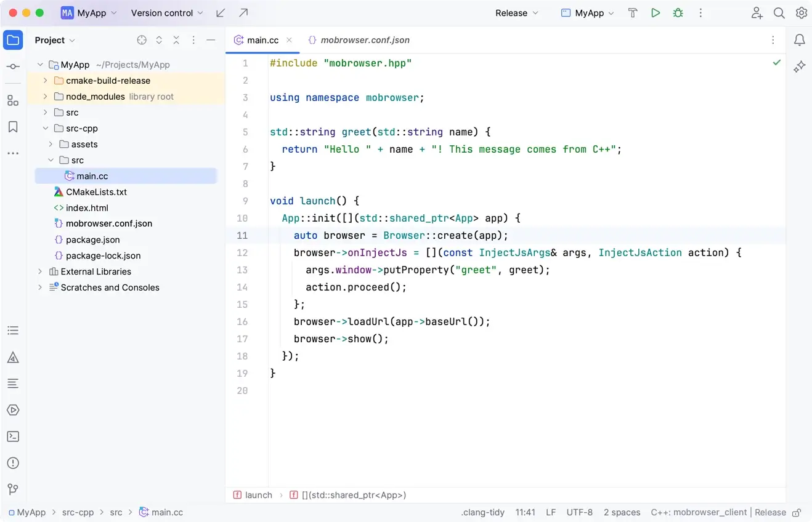Open the Services tool window
812x522 pixels.
click(13, 410)
